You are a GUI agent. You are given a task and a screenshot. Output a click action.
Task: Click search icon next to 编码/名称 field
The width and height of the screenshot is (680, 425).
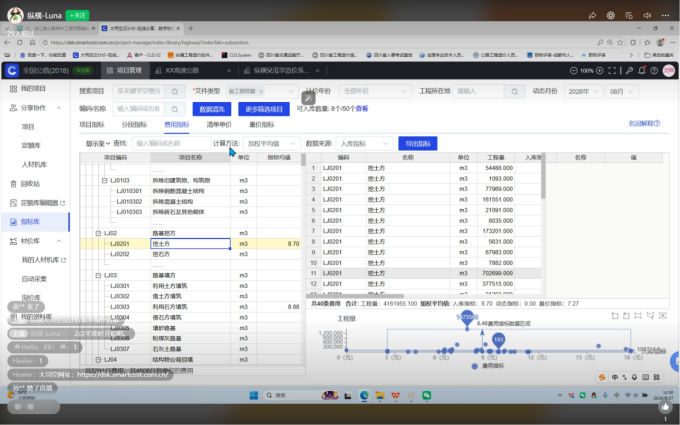click(x=175, y=109)
